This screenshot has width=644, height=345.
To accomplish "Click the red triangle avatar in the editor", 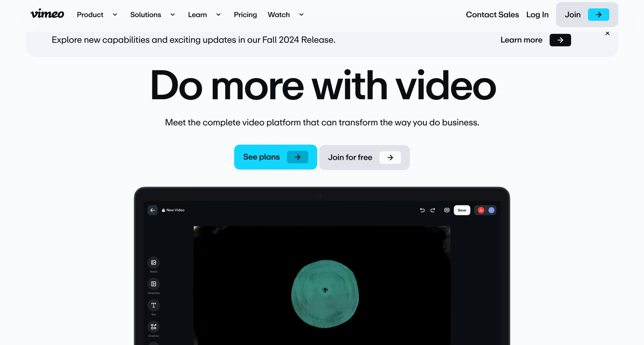I will (481, 210).
